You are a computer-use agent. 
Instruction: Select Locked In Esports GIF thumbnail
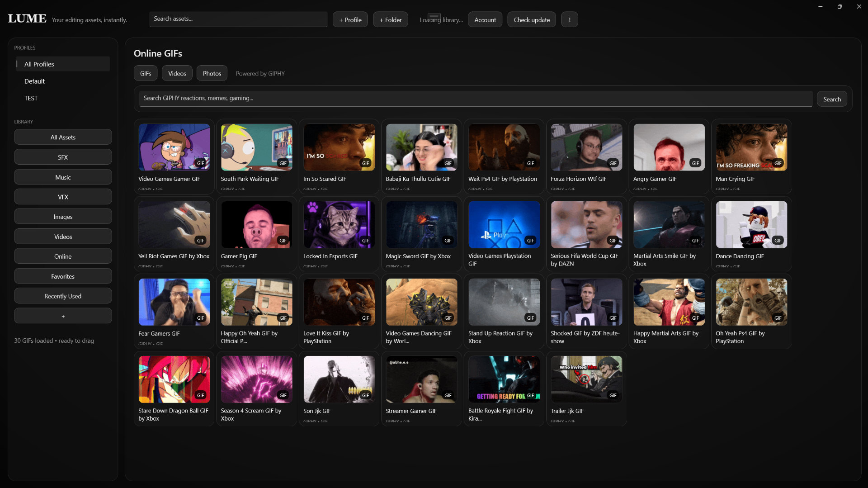tap(339, 225)
